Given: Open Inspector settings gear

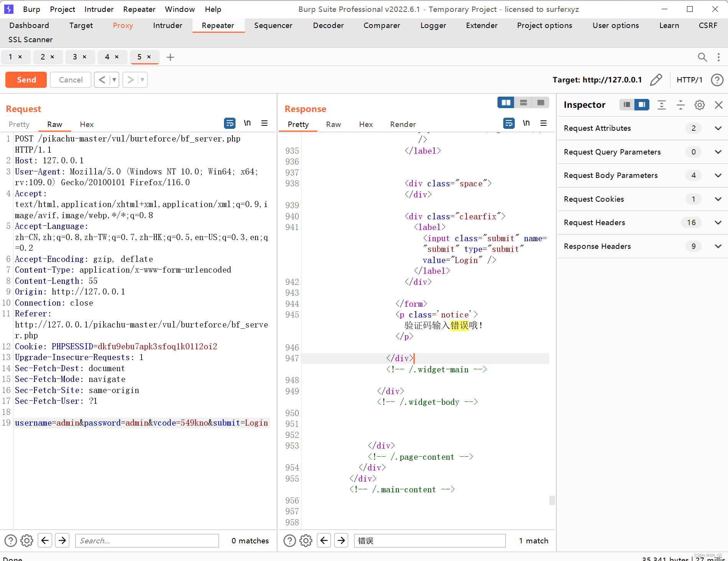Looking at the screenshot, I should (x=700, y=105).
